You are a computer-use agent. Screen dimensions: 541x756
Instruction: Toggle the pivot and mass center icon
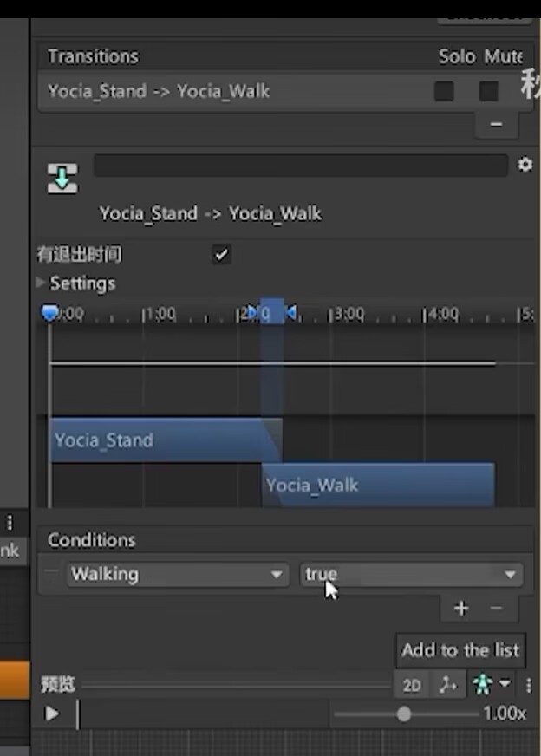pyautogui.click(x=447, y=685)
